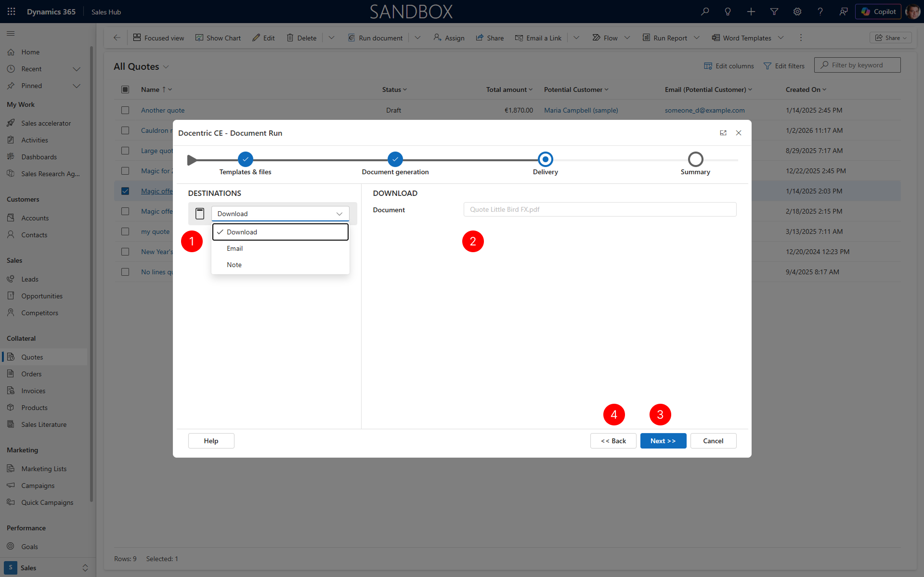Uncheck the selected Magic offer row checkbox
The width and height of the screenshot is (924, 577).
125,191
